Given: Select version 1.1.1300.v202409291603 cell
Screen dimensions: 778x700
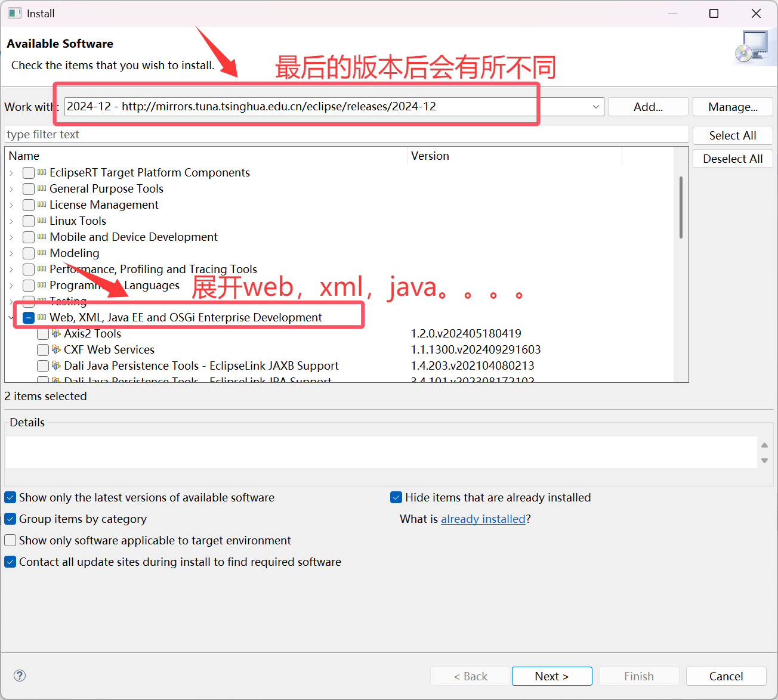Looking at the screenshot, I should coord(476,349).
